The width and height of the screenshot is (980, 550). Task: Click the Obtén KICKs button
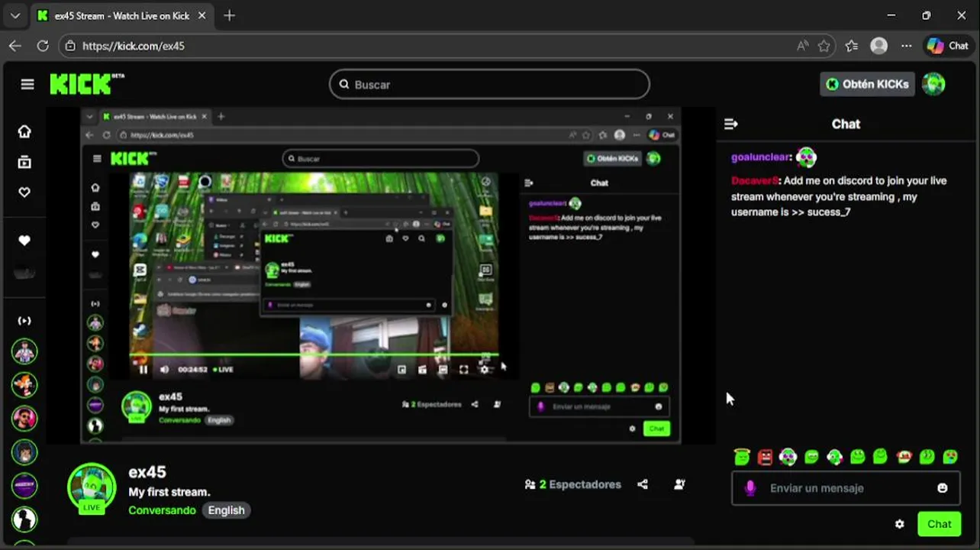tap(868, 84)
